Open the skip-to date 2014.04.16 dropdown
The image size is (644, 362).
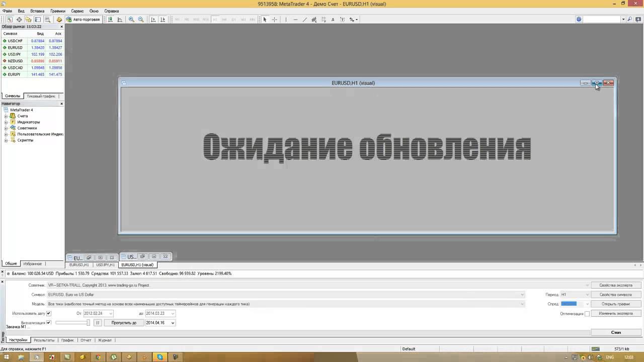pyautogui.click(x=173, y=323)
